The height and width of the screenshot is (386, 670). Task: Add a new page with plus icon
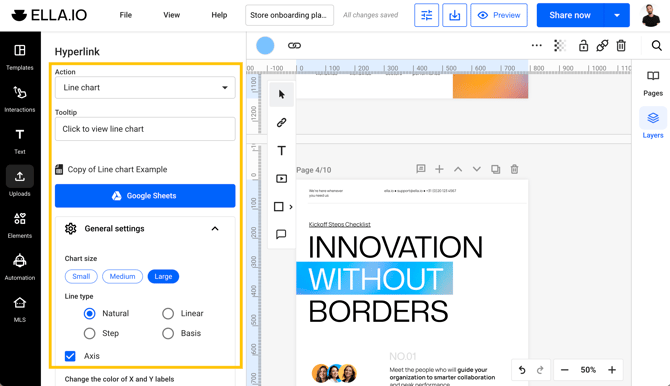coord(439,169)
